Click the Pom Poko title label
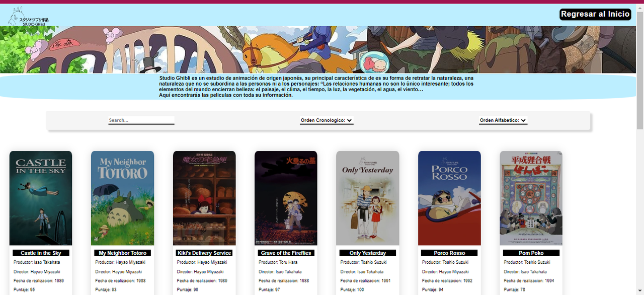Image resolution: width=644 pixels, height=295 pixels. pos(531,253)
